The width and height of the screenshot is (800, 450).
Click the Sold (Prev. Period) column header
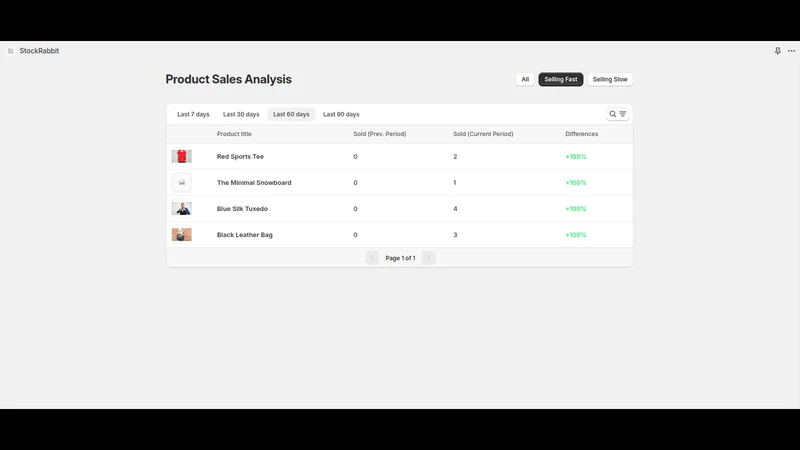380,134
